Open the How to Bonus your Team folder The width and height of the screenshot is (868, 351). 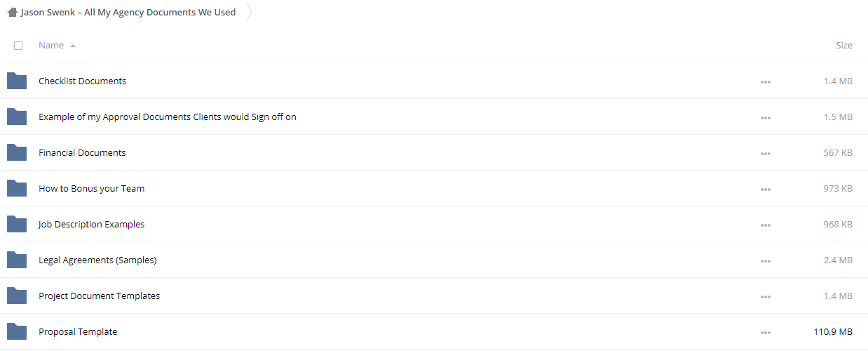(x=91, y=189)
